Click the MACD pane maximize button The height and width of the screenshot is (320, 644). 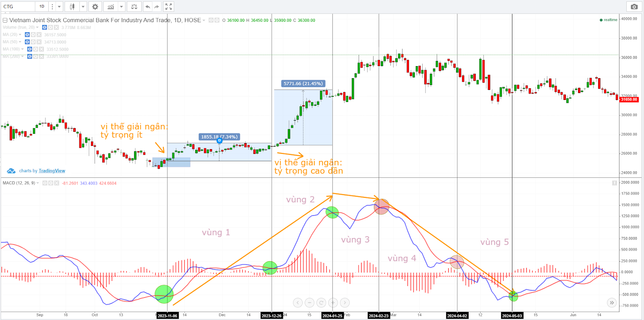(x=614, y=183)
